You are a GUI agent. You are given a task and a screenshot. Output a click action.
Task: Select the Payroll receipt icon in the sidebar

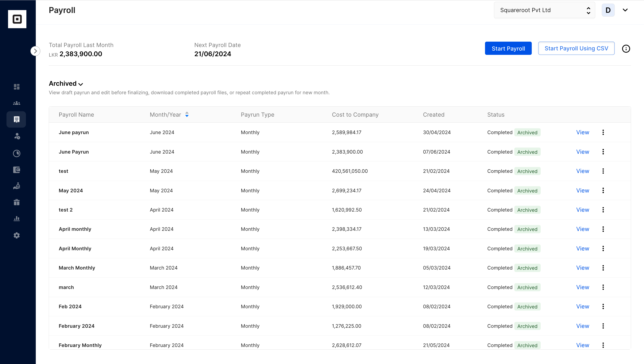click(17, 119)
